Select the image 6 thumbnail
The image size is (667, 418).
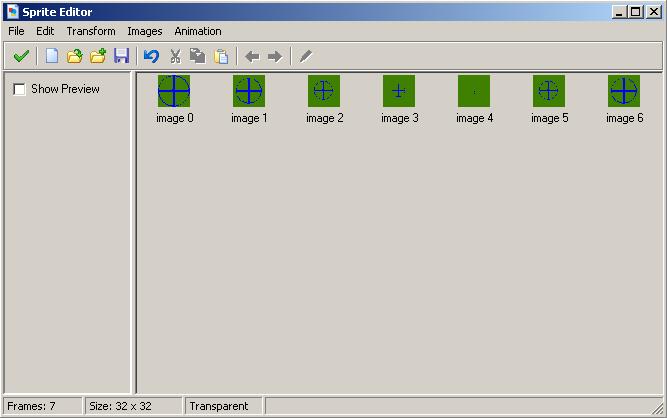pos(624,91)
